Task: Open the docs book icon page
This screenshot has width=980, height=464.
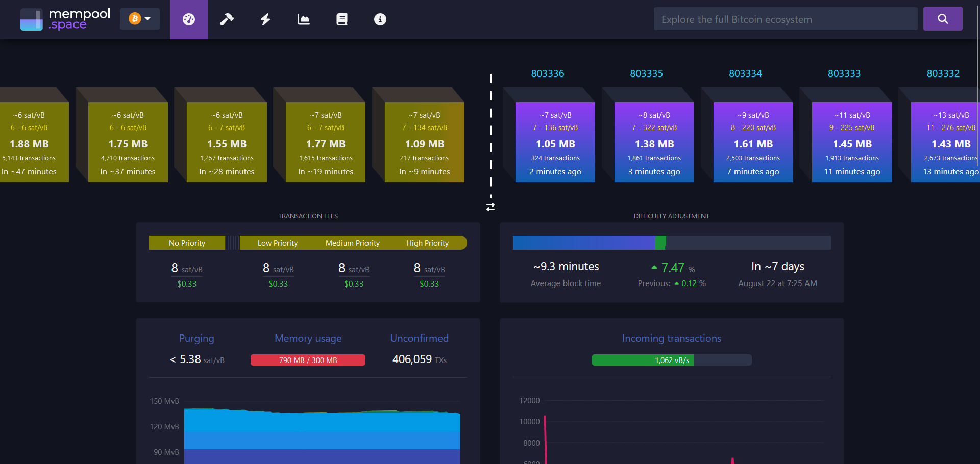Action: [x=342, y=19]
